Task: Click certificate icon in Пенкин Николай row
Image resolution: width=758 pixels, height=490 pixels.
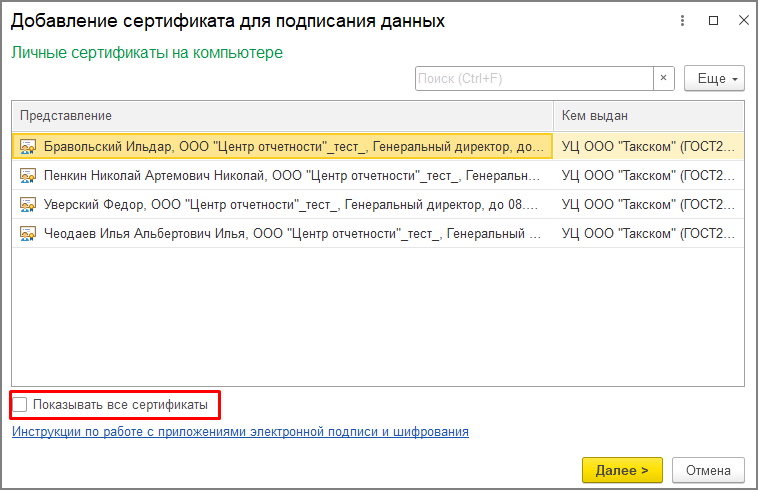Action: coord(28,175)
